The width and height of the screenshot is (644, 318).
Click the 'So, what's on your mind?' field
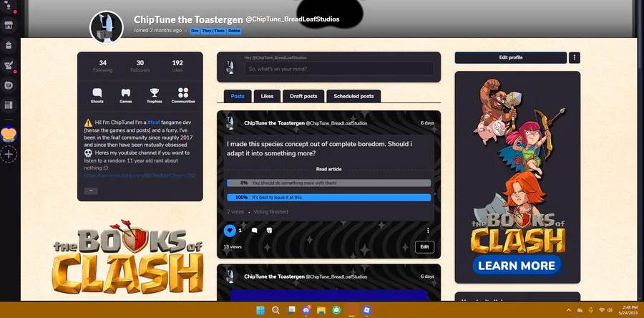click(x=339, y=69)
